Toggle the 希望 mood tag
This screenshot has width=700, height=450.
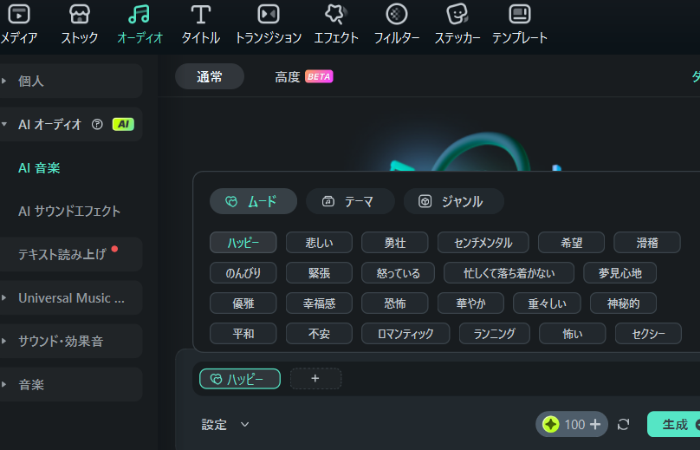point(571,242)
